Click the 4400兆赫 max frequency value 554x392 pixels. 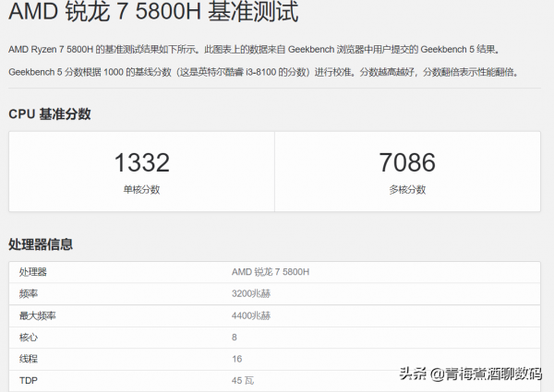pyautogui.click(x=251, y=315)
